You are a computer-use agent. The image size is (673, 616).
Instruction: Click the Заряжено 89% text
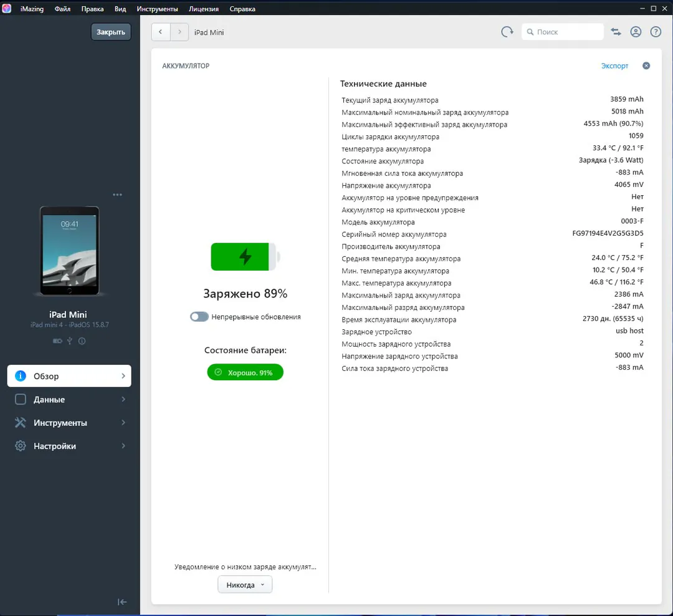245,294
